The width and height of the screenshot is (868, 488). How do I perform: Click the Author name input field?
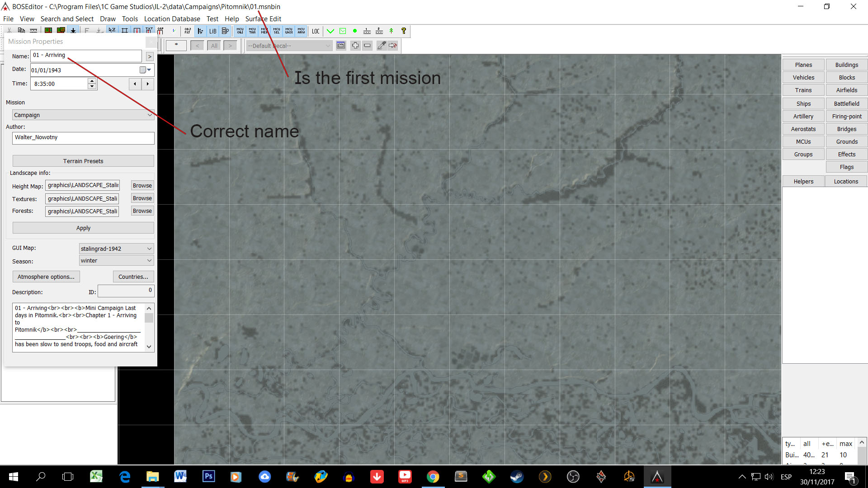pos(83,138)
